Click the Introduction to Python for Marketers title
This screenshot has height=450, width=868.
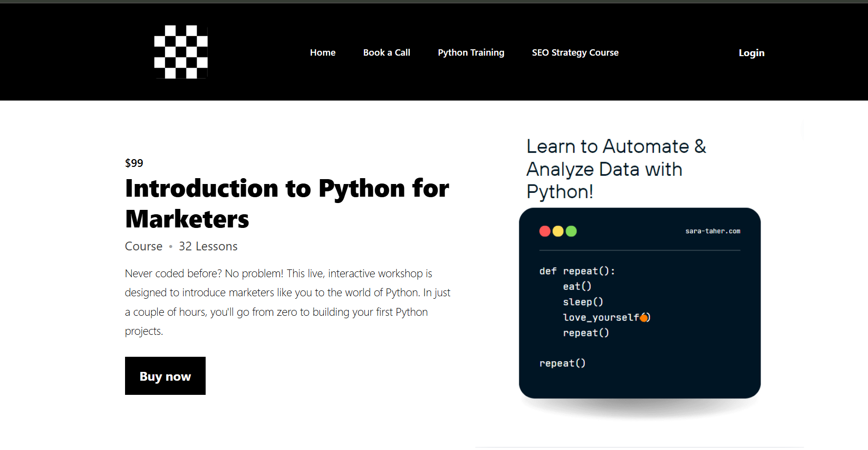click(287, 203)
